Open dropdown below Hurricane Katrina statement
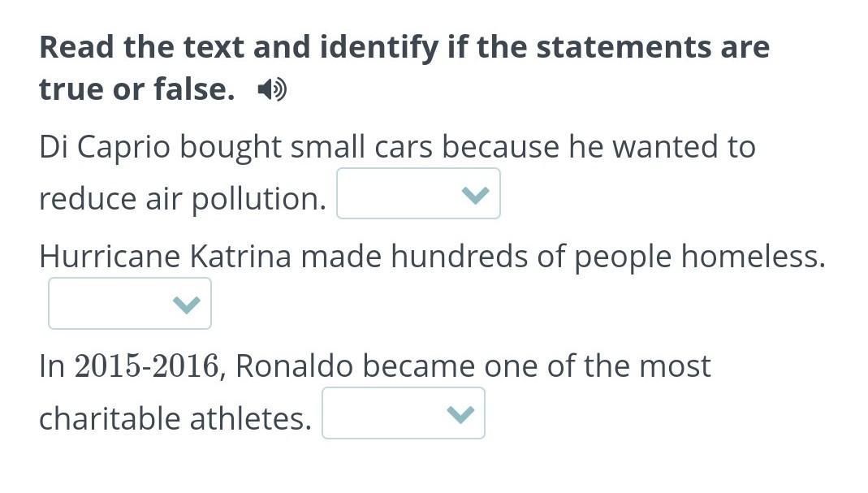Image resolution: width=868 pixels, height=493 pixels. [128, 304]
